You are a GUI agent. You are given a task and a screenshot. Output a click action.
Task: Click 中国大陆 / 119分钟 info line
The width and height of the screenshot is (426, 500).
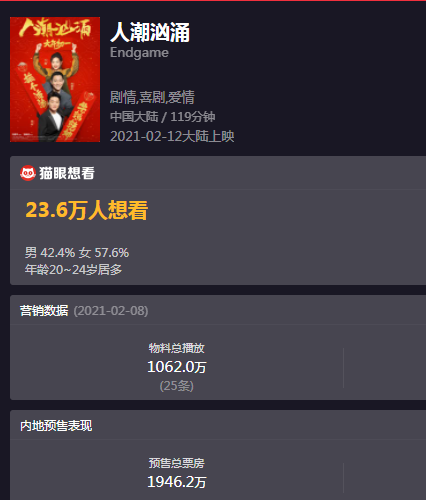pyautogui.click(x=163, y=117)
